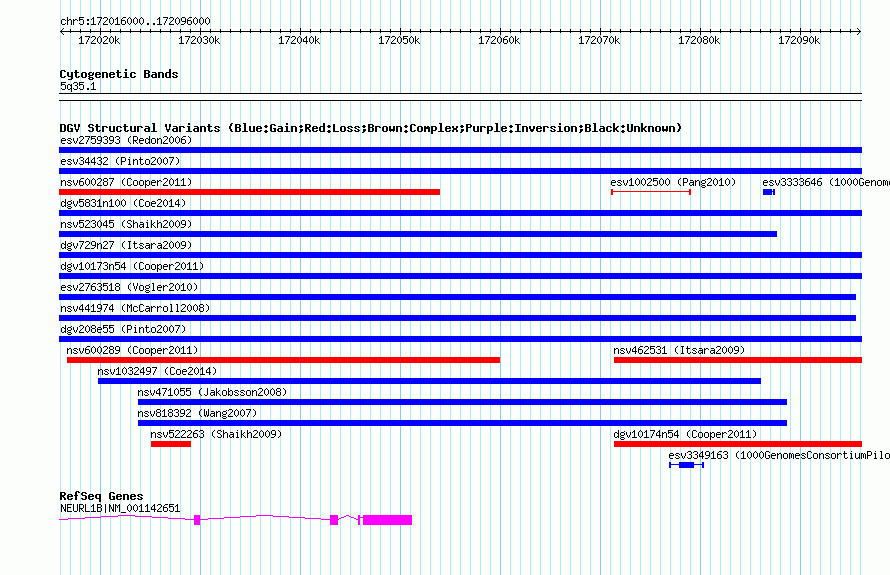Open the dgv208e55 (Pinto2007) variant label
The height and width of the screenshot is (575, 890).
(123, 329)
